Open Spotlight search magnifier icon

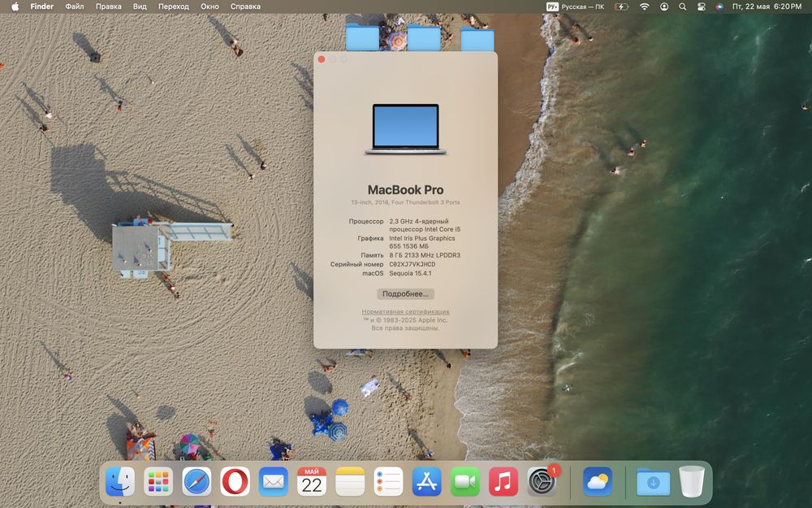(683, 7)
